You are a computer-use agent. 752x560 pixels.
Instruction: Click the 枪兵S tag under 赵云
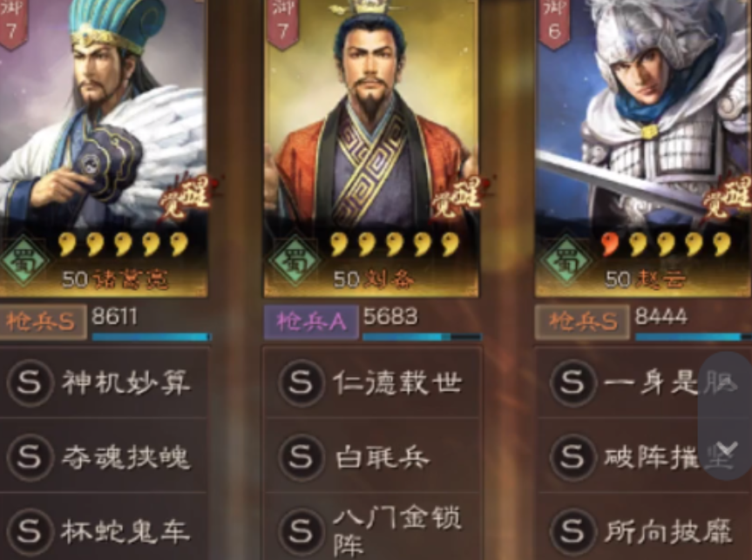(582, 321)
